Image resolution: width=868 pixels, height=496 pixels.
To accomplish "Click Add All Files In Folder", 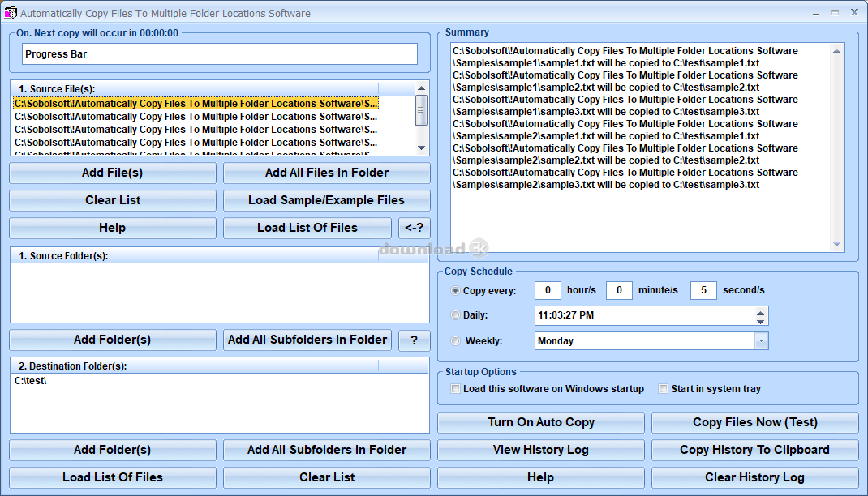I will (x=327, y=173).
